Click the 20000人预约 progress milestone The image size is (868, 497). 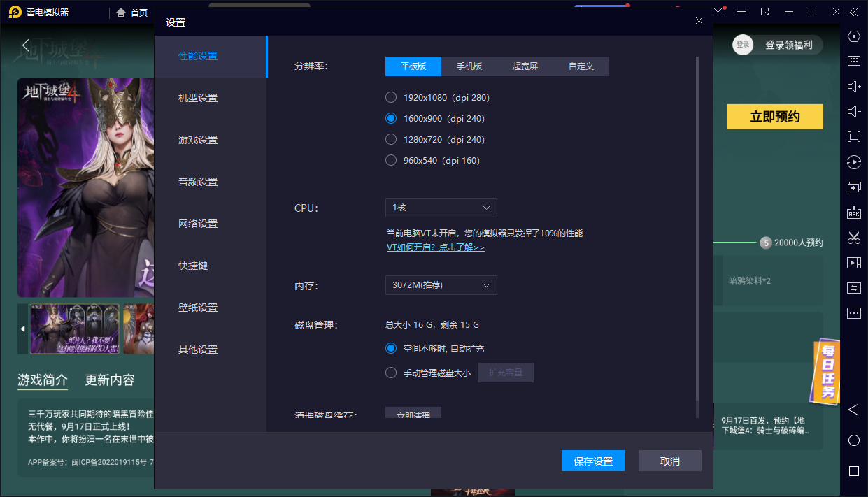[x=791, y=243]
